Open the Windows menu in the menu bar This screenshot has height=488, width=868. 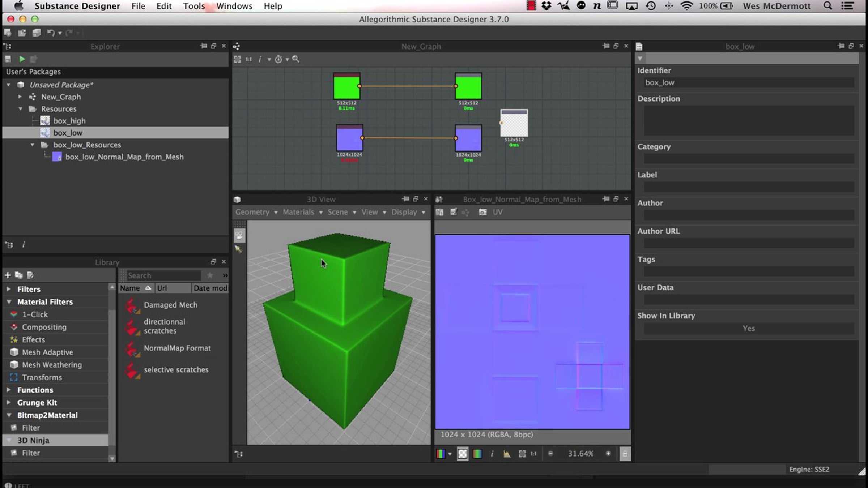234,6
